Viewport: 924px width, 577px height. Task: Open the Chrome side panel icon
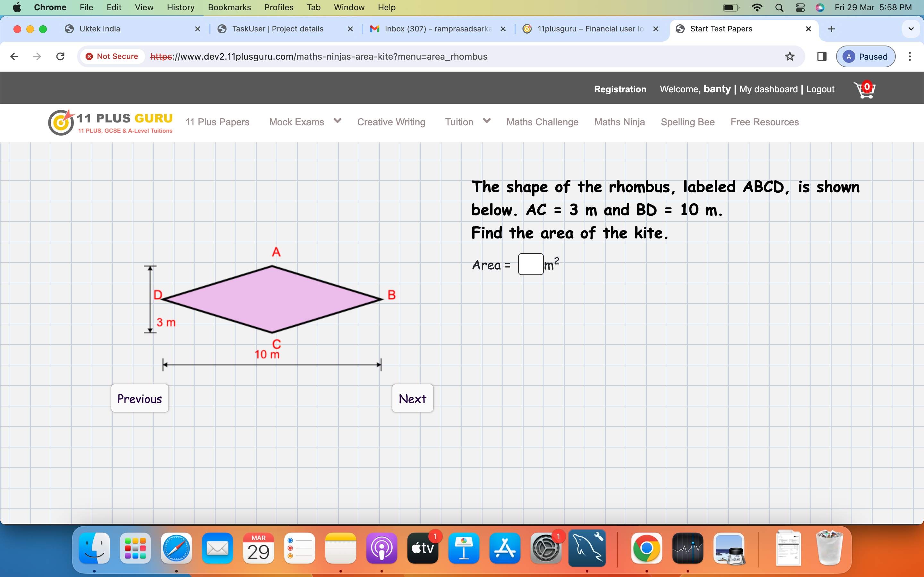coord(822,56)
